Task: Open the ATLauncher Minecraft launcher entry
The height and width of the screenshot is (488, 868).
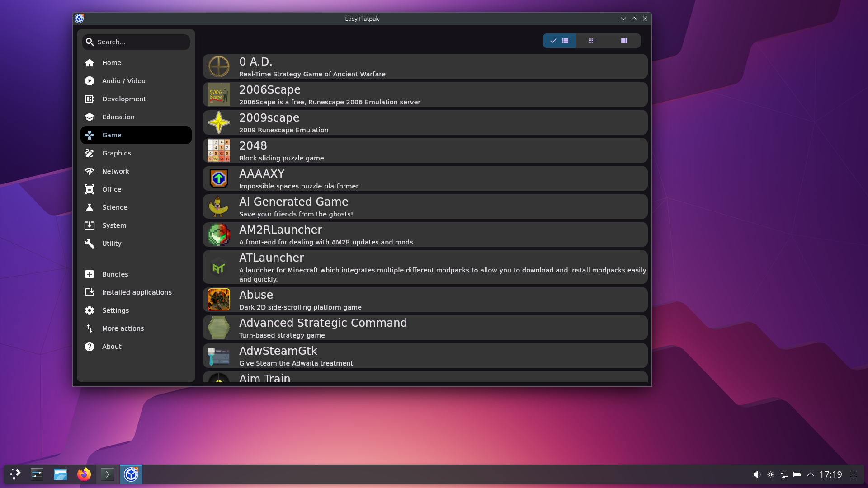Action: coord(425,267)
